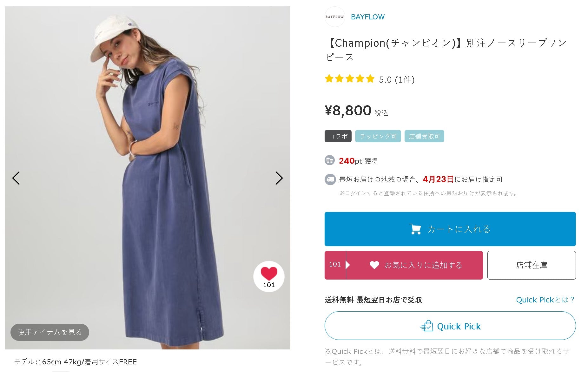Check store stock with 店舗在庫 button
Image resolution: width=588 pixels, height=372 pixels.
coord(532,265)
